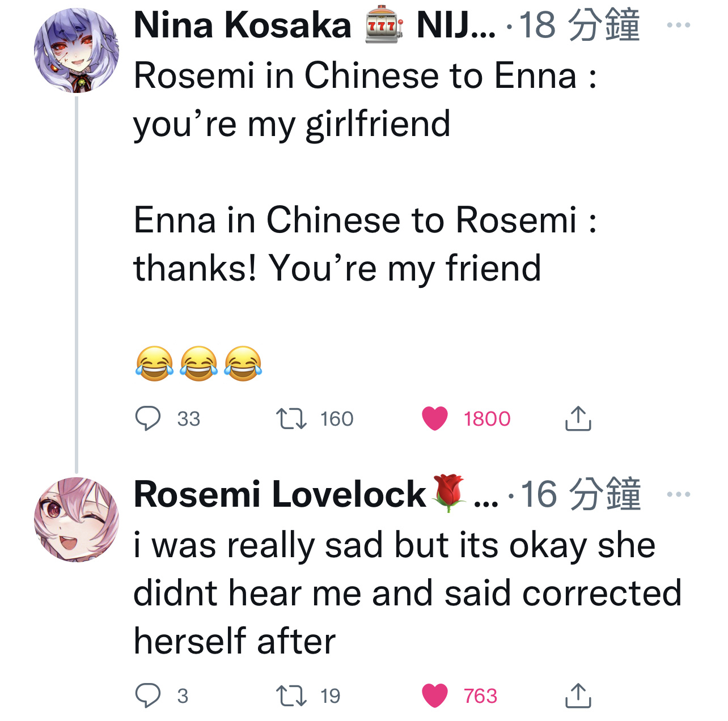Reply to Nina Kosaka's tweet
This screenshot has width=728, height=721.
coord(148,419)
